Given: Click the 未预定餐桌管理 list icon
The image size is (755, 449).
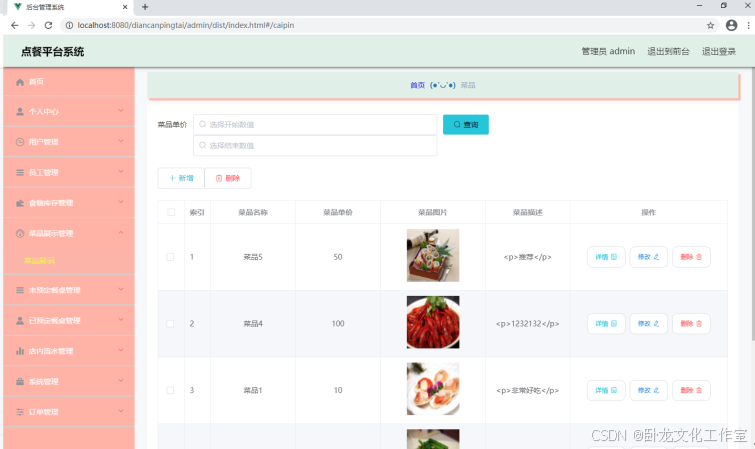Looking at the screenshot, I should [x=20, y=290].
